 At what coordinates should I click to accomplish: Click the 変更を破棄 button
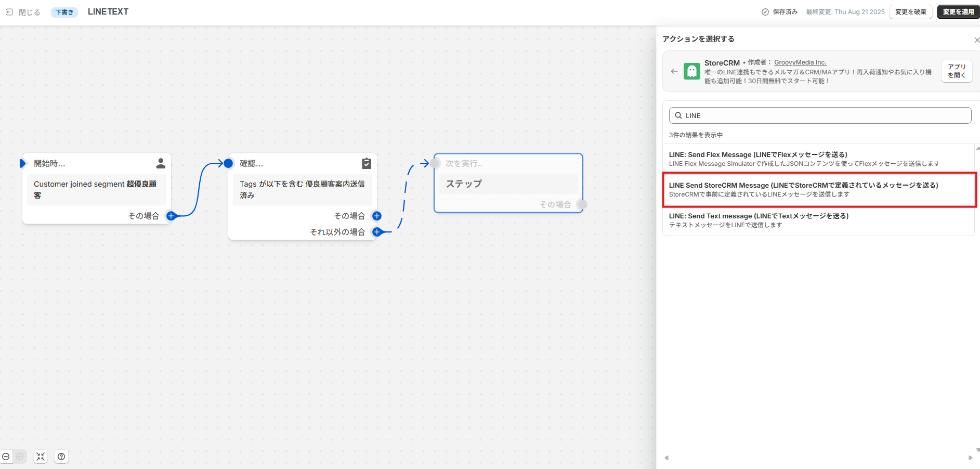(910, 12)
